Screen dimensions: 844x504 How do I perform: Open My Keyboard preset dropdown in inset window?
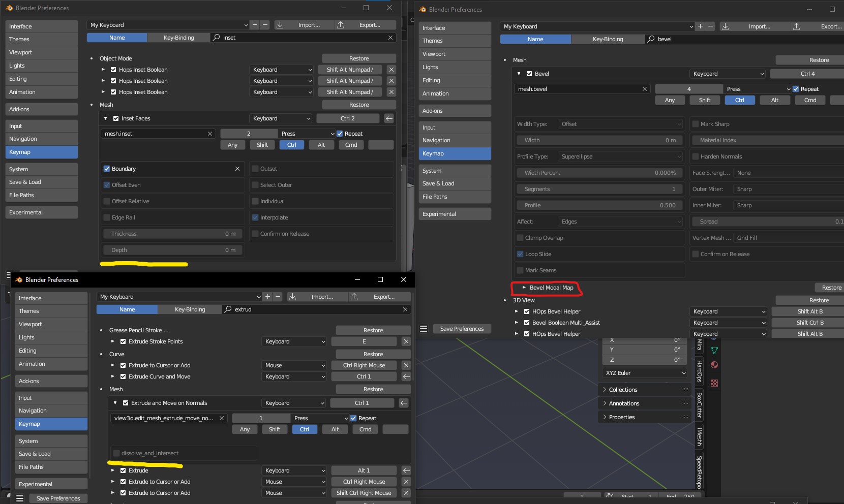point(168,25)
